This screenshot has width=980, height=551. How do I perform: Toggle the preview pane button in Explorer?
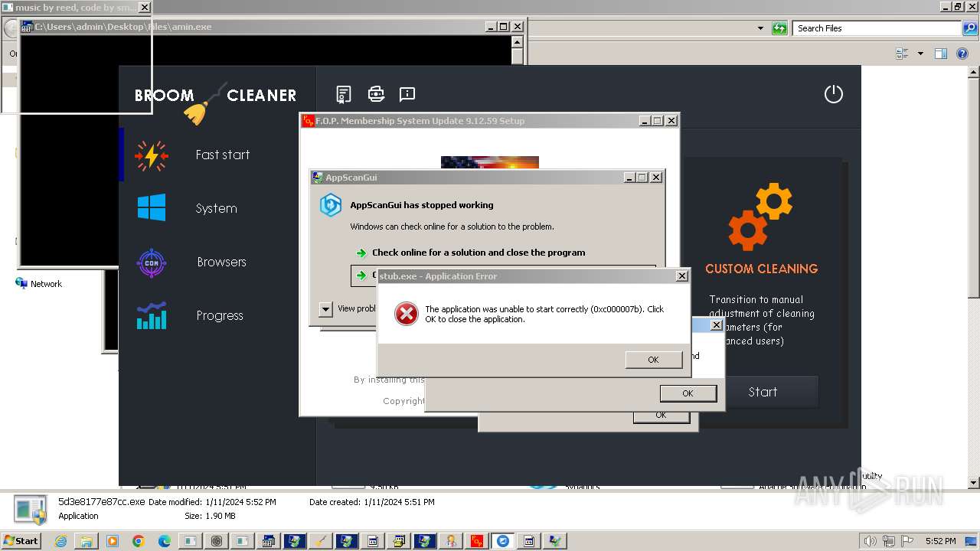click(941, 54)
